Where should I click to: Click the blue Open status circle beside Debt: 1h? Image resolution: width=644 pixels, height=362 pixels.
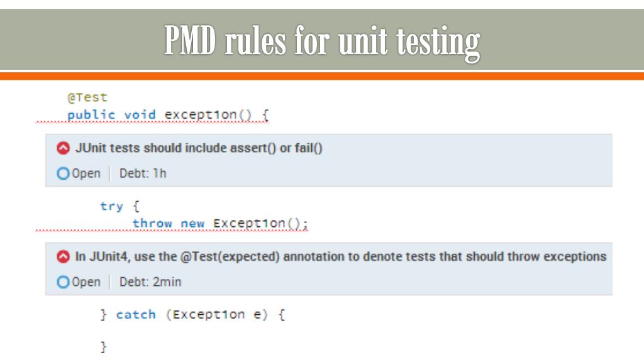tap(63, 174)
